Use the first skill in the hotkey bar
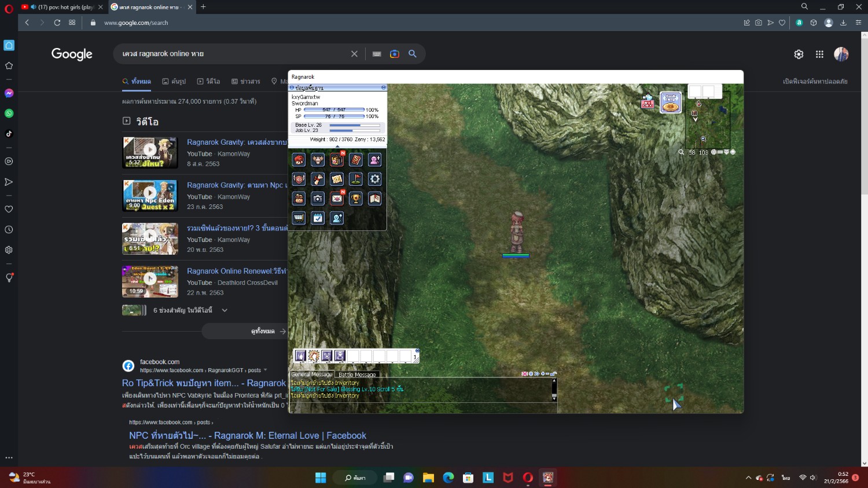The image size is (868, 488). (300, 355)
